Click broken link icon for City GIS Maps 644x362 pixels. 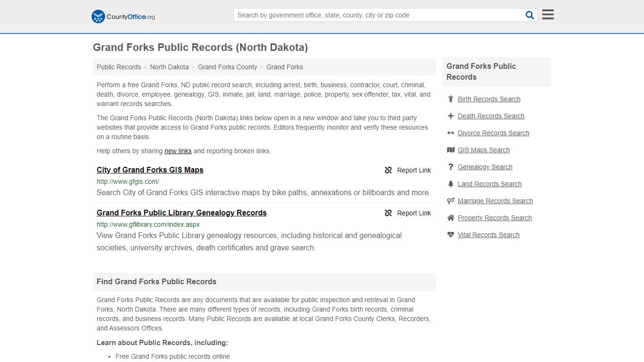pos(388,170)
